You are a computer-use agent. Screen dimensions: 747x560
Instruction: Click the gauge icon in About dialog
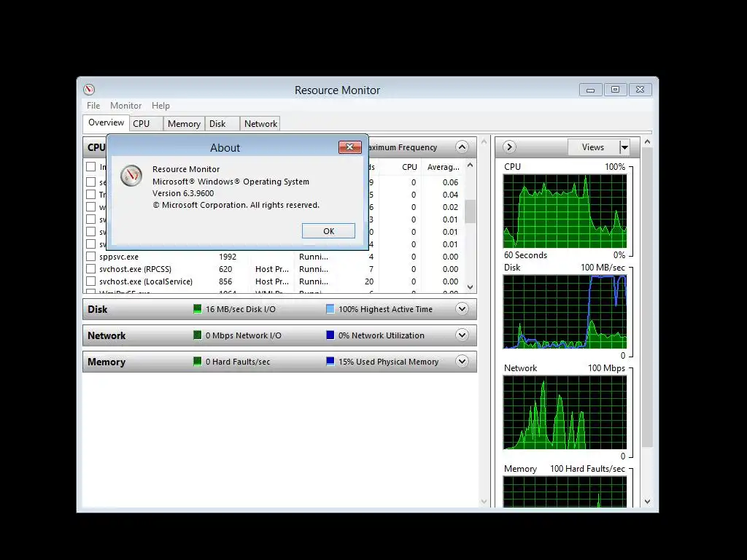[131, 176]
